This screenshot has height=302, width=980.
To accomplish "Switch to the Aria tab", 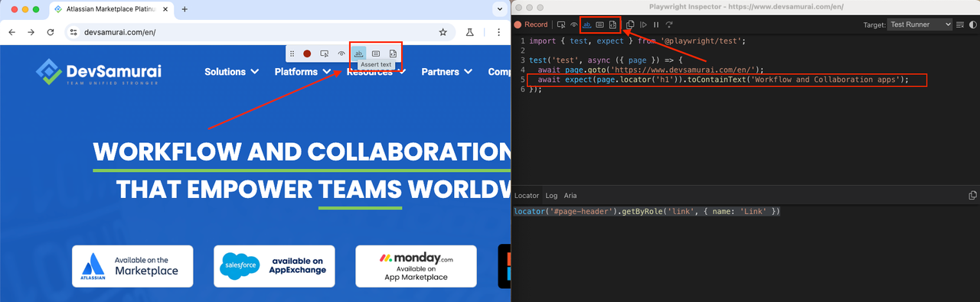I will [570, 196].
